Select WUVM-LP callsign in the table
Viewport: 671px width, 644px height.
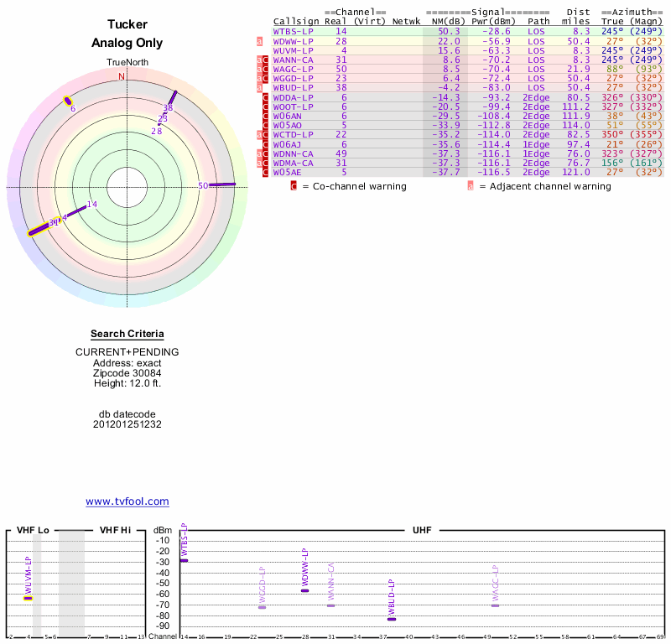[293, 50]
